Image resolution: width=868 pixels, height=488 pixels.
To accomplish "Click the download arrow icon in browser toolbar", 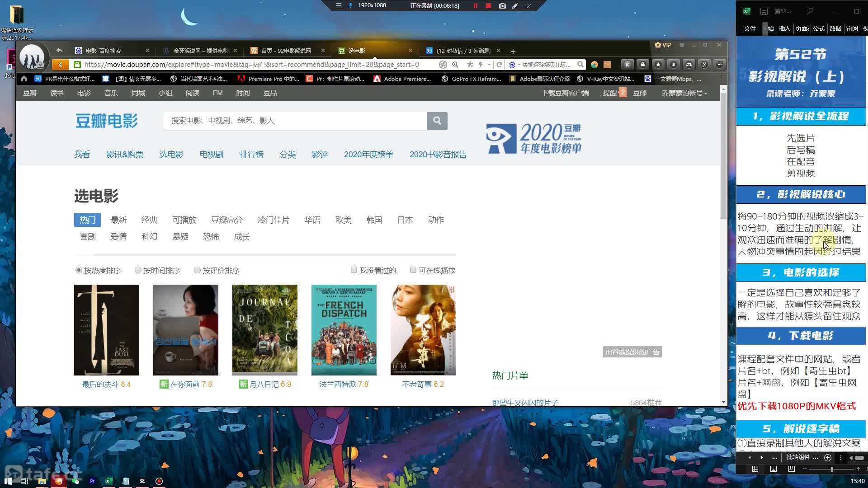I will tap(673, 65).
